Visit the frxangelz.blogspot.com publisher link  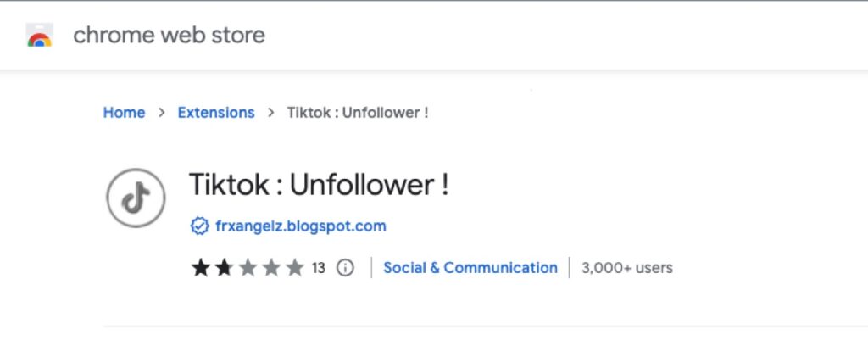tap(301, 226)
